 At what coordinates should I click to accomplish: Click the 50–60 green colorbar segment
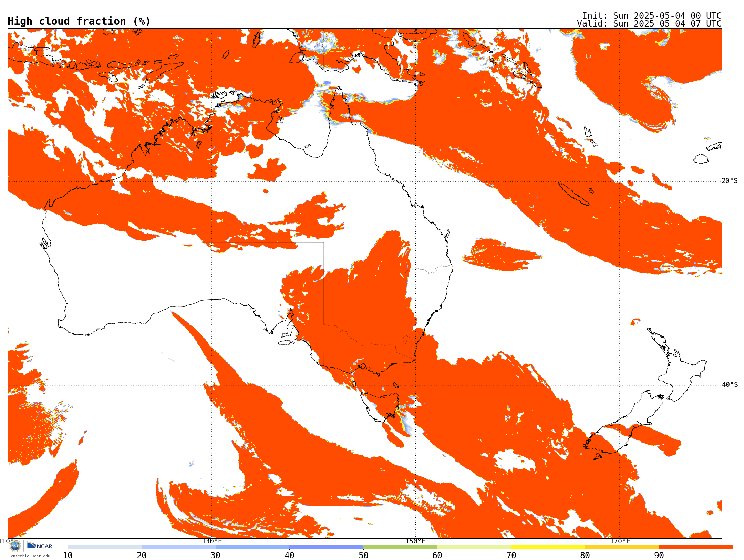(400, 547)
